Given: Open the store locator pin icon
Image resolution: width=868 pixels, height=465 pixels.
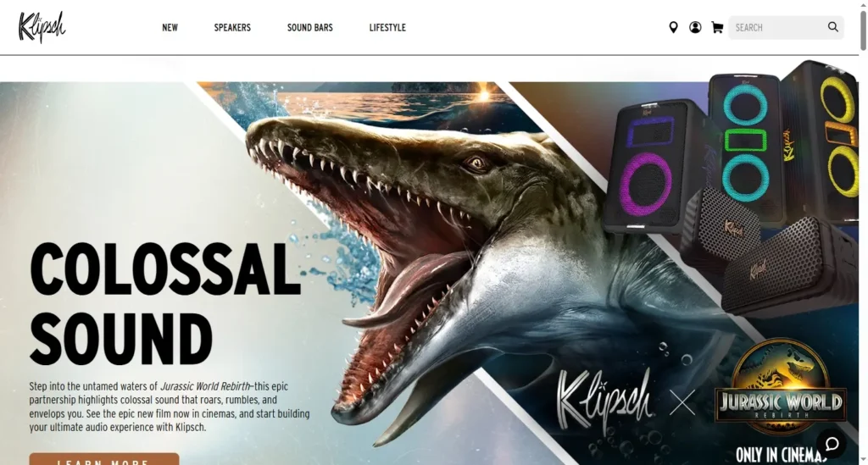Looking at the screenshot, I should click(x=673, y=27).
